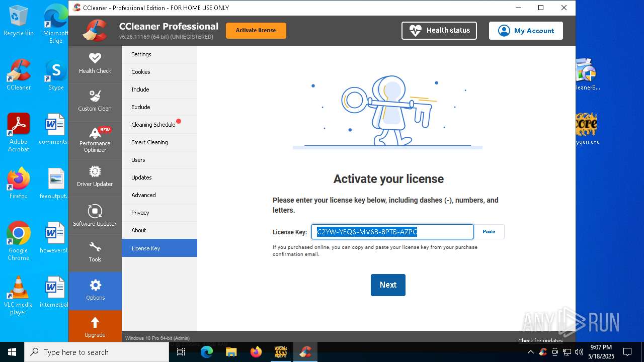Image resolution: width=644 pixels, height=362 pixels.
Task: Open the Recycle Bin desktop icon
Action: coord(19,21)
